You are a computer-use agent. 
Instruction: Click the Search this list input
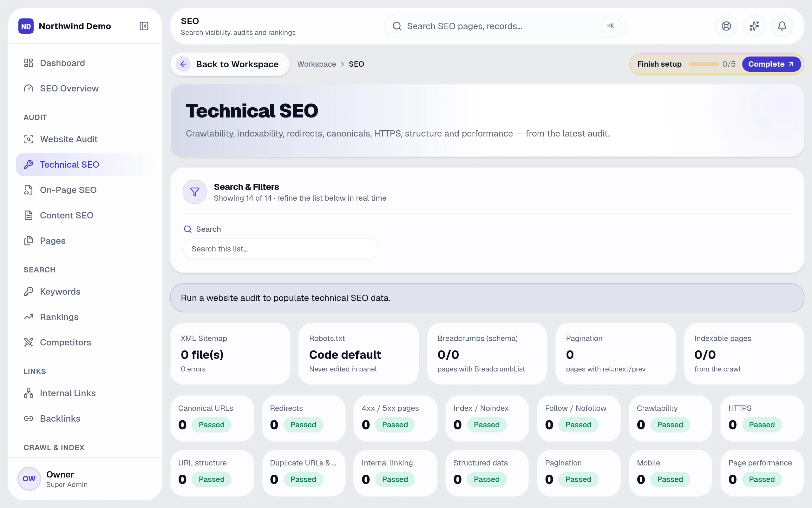(x=281, y=249)
